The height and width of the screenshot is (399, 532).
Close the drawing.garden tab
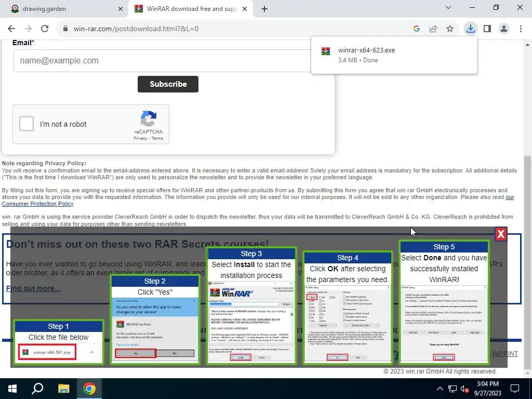pos(121,9)
